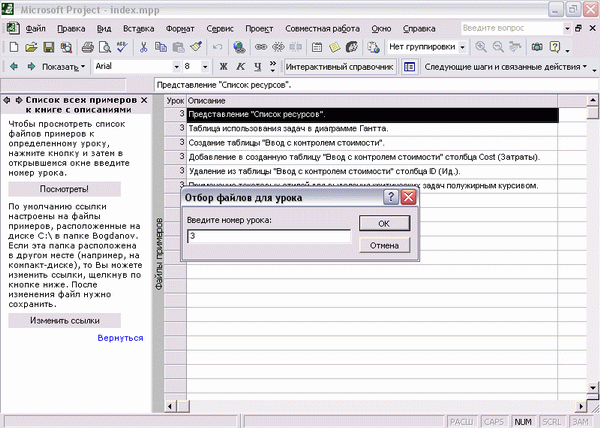Click OK in the lesson dialog
This screenshot has width=600, height=428.
click(x=384, y=223)
